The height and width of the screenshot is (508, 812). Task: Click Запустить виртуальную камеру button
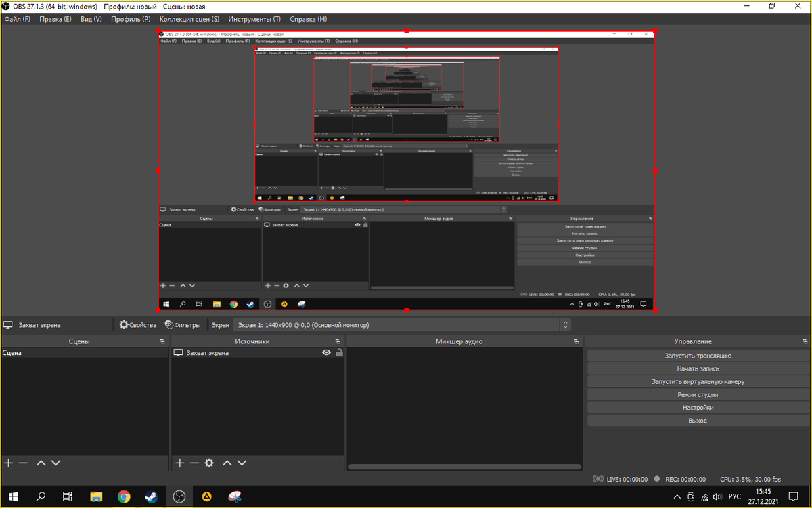tap(697, 381)
